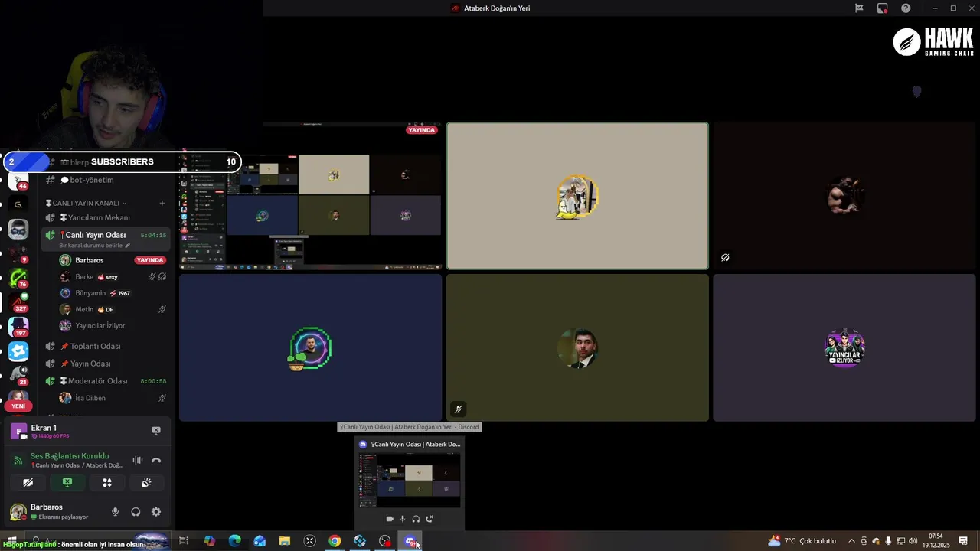Open the live stream tile marked YAYINDA

(x=310, y=196)
